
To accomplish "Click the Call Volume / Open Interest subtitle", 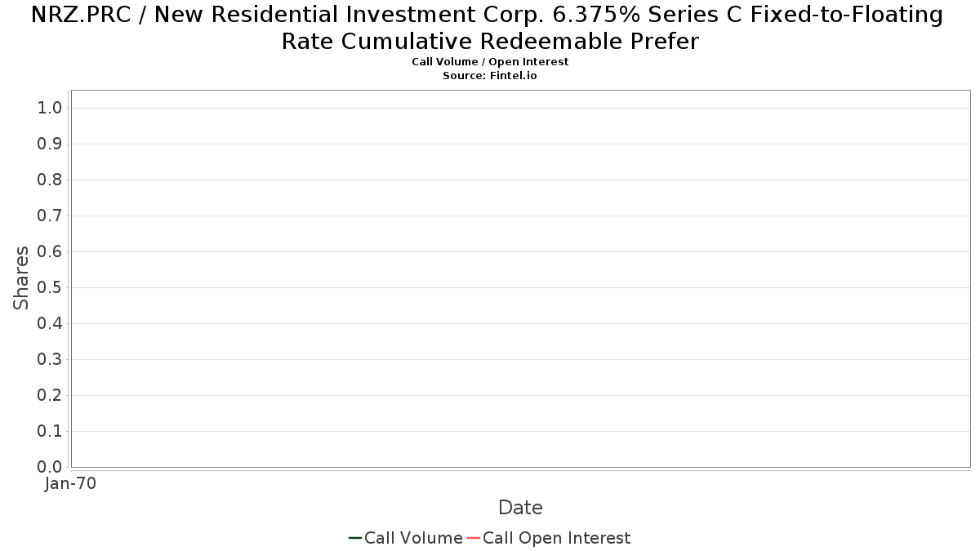I will [490, 62].
